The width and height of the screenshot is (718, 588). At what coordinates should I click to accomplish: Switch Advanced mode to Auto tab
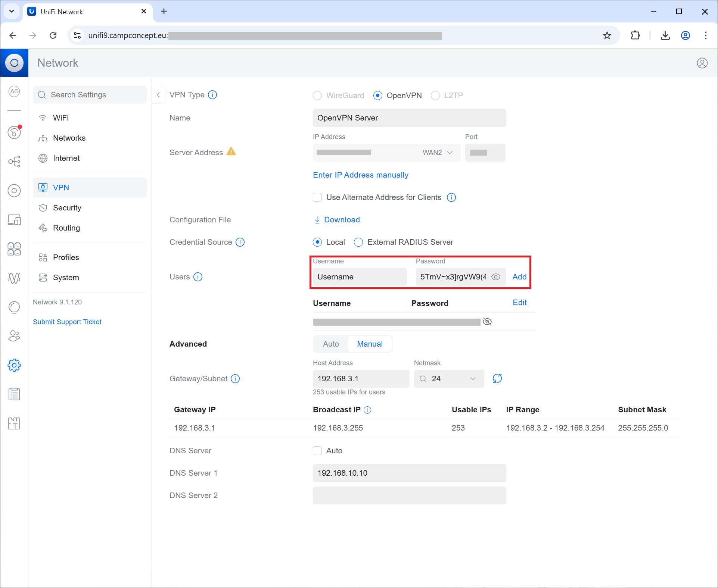point(331,344)
